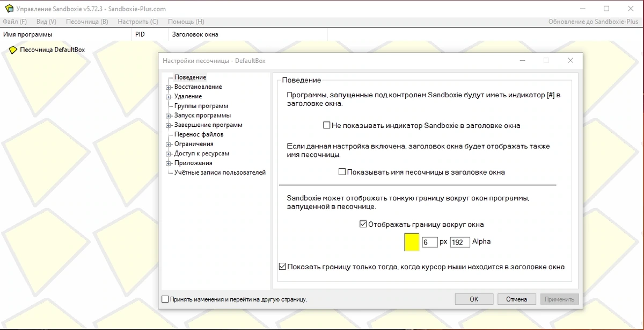
Task: Open the Файл (F) menu
Action: [x=14, y=22]
